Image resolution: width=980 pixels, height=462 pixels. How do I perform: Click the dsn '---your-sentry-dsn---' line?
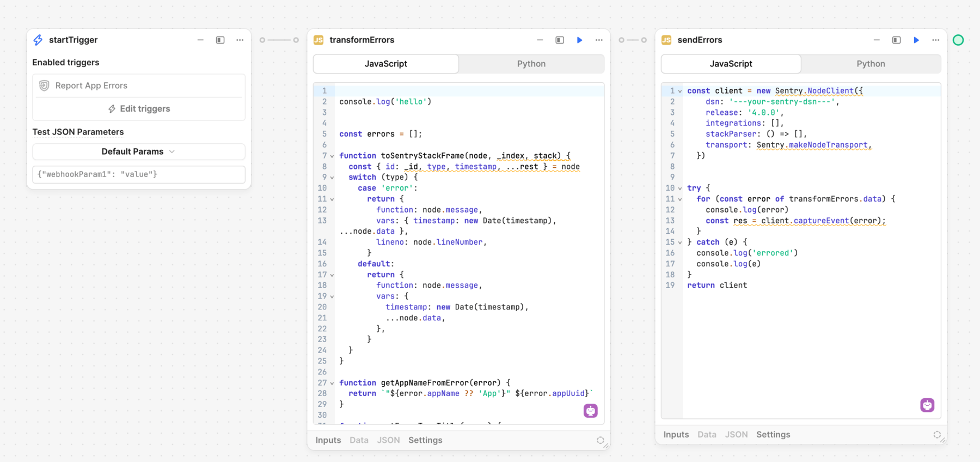click(x=773, y=101)
